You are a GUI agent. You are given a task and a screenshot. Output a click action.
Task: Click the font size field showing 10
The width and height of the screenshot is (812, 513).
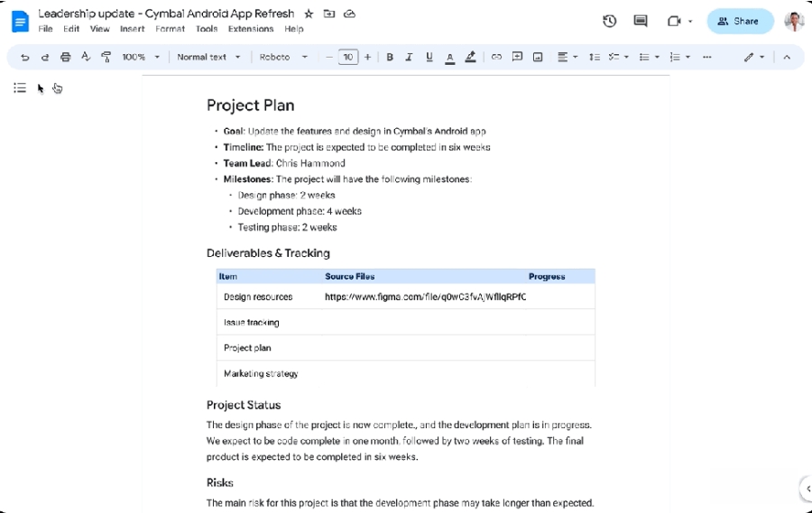tap(348, 57)
